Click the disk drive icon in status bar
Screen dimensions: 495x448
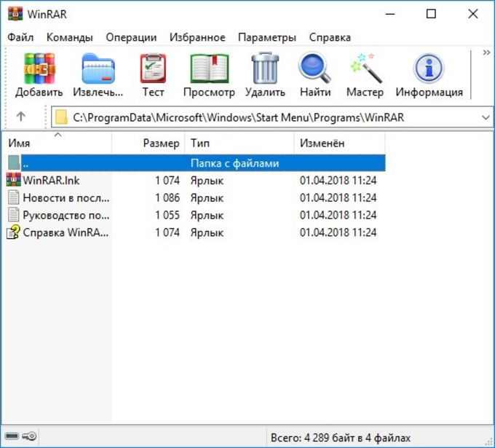pos(12,436)
